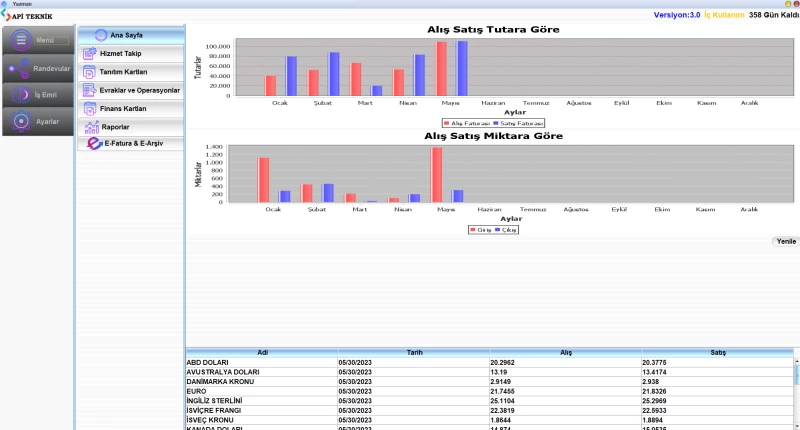800x430 pixels.
Task: Click the API TEKNİK logo
Action: (26, 16)
